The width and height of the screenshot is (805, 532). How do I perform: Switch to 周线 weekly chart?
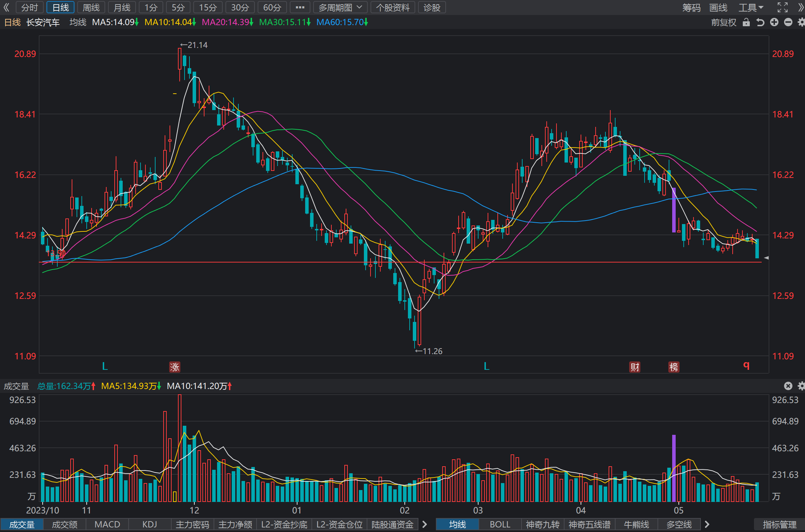[91, 7]
